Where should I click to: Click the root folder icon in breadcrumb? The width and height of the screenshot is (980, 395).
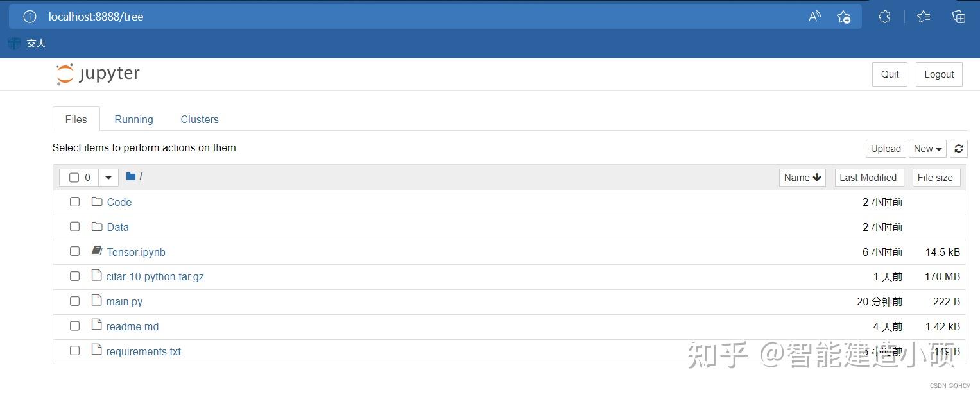131,176
